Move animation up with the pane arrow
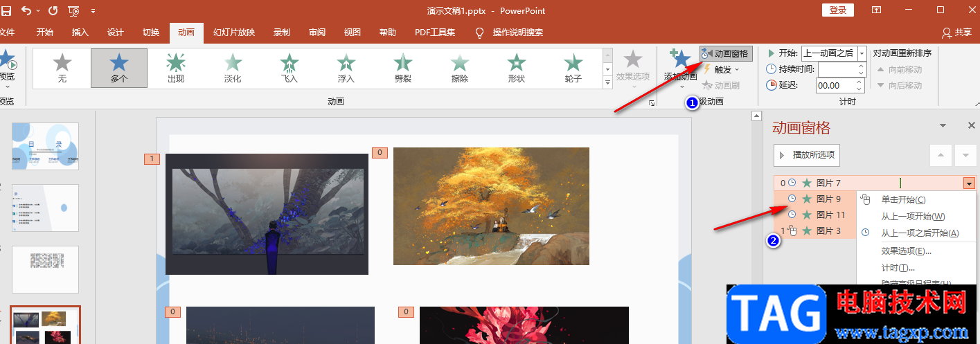The image size is (980, 344). tap(940, 155)
